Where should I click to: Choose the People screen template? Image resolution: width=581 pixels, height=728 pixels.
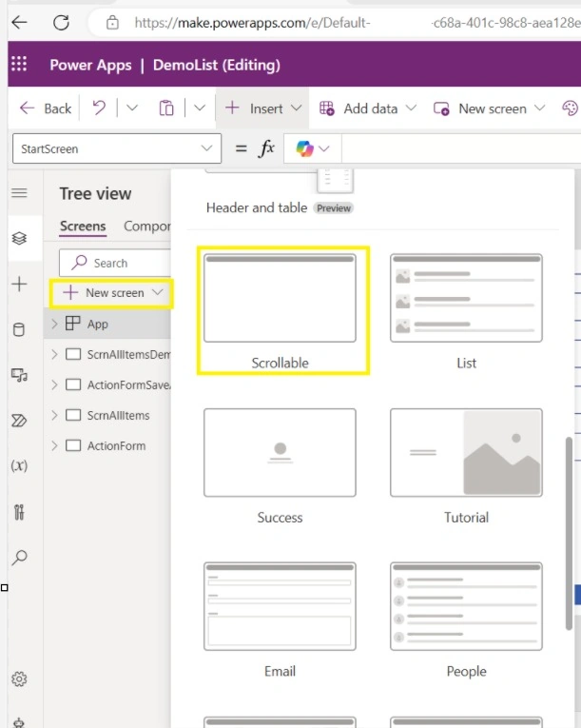pos(466,620)
